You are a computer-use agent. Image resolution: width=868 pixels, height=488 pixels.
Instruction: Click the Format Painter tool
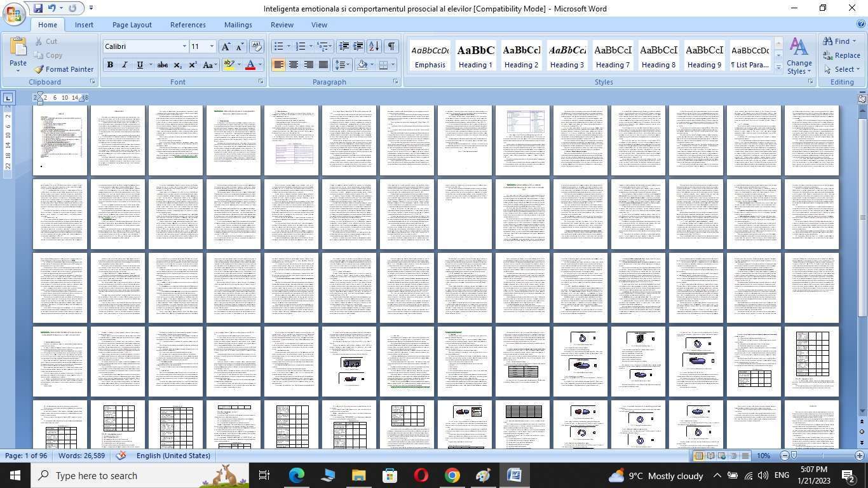(x=64, y=69)
